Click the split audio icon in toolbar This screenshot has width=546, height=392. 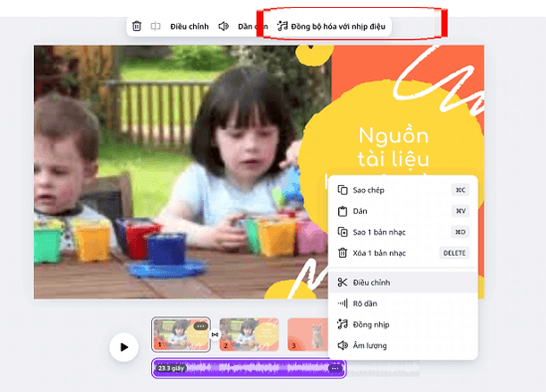coord(155,26)
